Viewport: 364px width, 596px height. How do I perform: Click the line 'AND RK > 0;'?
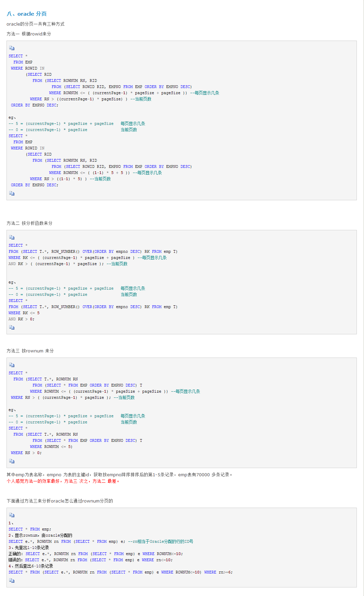pos(21,319)
